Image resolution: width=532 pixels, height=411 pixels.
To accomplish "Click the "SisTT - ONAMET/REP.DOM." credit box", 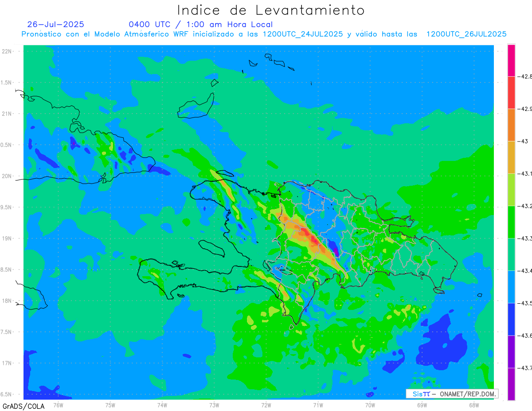I will coord(452,394).
